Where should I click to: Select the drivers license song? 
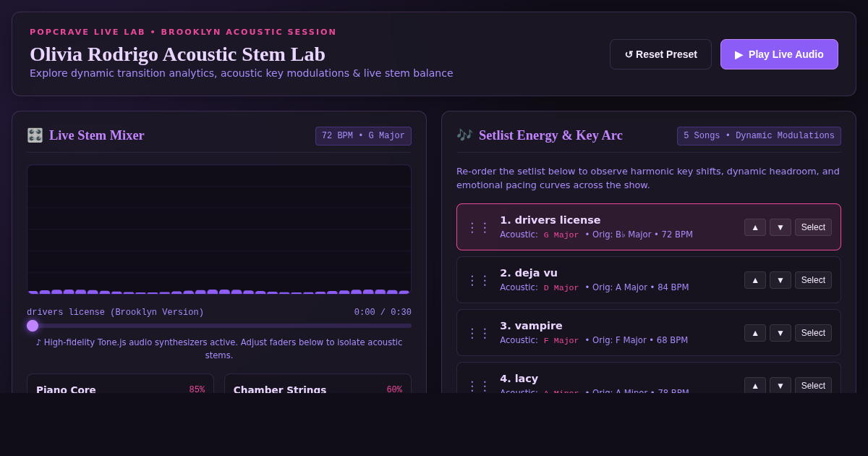coord(813,227)
